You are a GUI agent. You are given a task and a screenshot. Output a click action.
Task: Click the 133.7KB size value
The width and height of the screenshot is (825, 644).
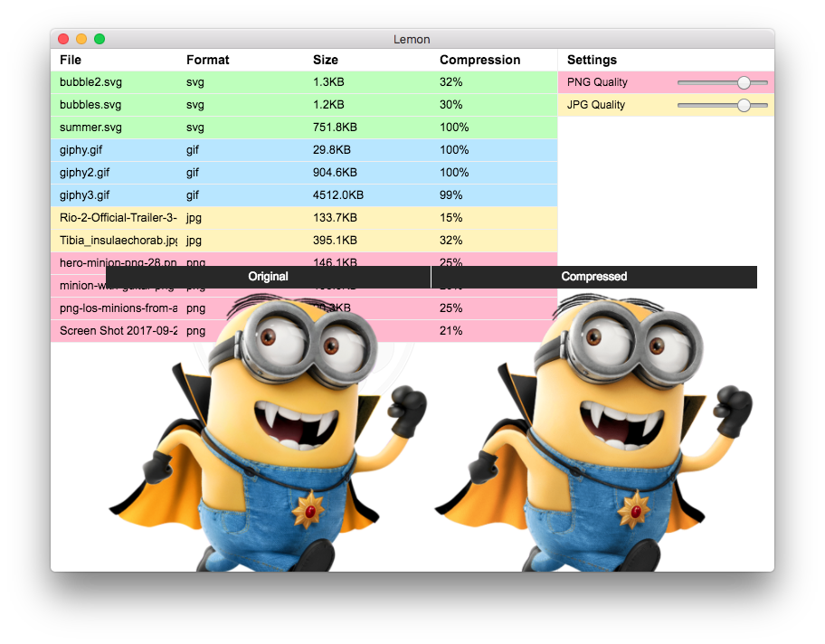(335, 218)
